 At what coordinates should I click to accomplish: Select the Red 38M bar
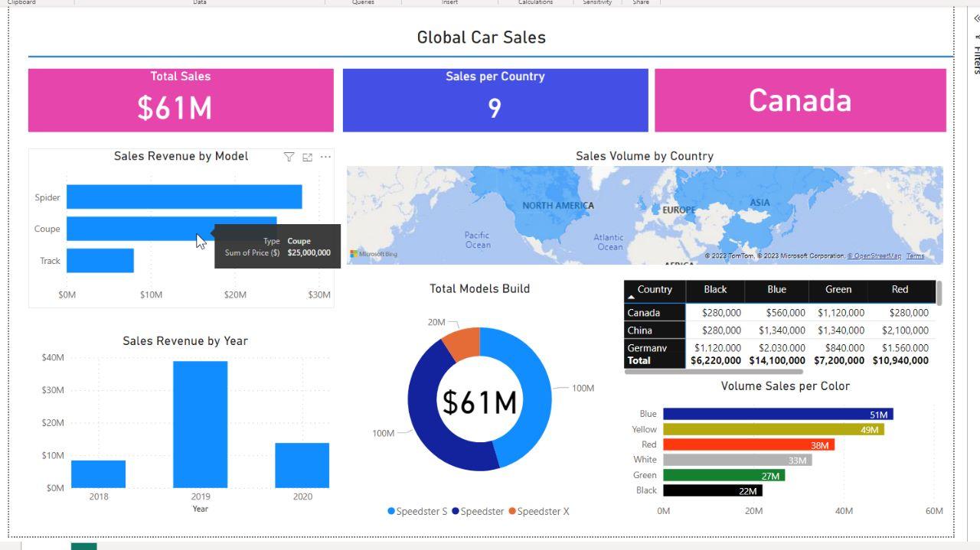749,444
